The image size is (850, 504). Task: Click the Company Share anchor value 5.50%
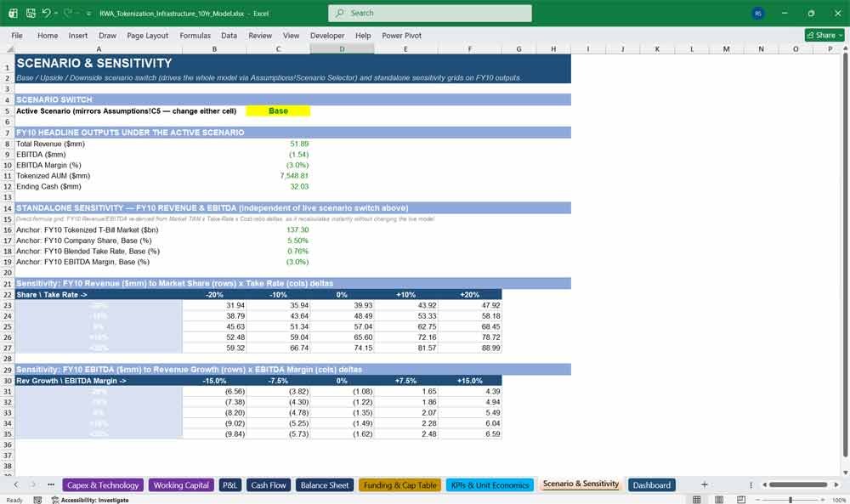pos(297,241)
